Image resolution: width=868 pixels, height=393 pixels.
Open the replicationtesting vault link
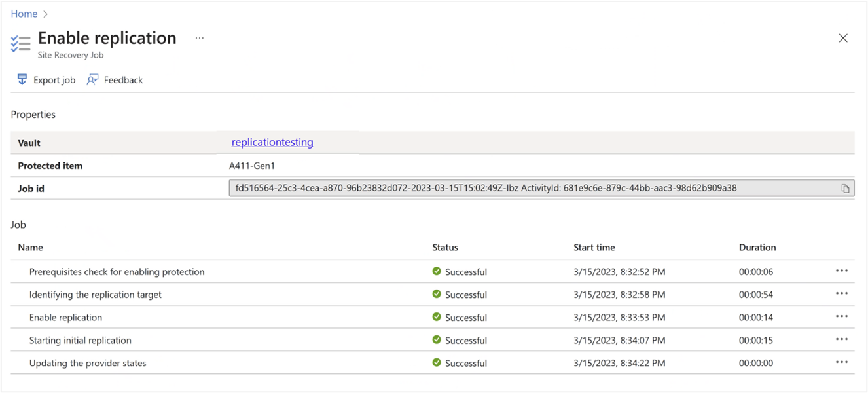click(x=272, y=142)
